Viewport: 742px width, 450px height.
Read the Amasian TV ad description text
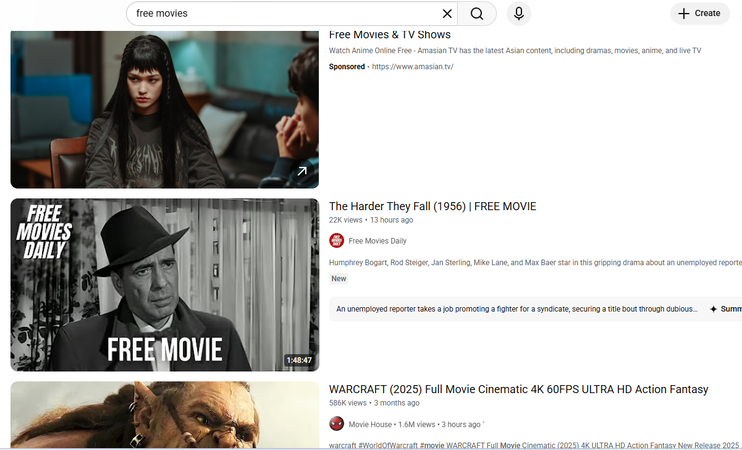tap(515, 51)
